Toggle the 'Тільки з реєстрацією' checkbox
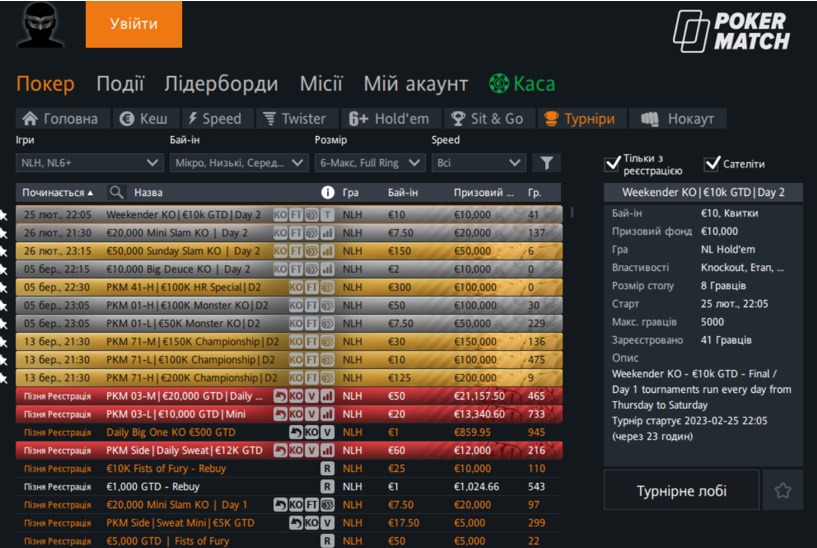The width and height of the screenshot is (817, 548). (614, 164)
